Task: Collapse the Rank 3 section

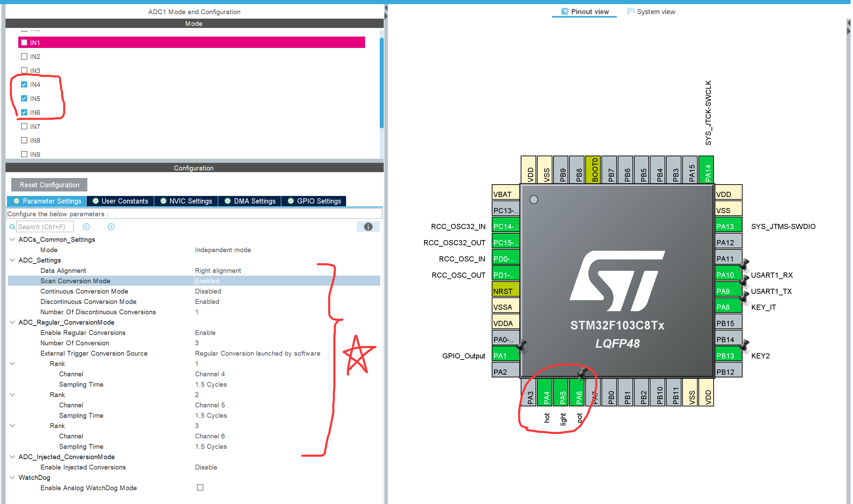Action: 12,426
